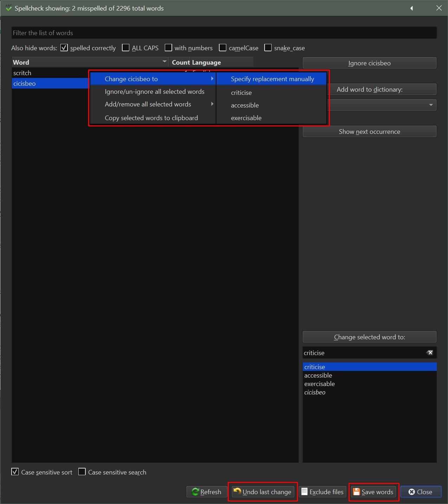
Task: Clear the replacement word field with the X icon
Action: 430,353
